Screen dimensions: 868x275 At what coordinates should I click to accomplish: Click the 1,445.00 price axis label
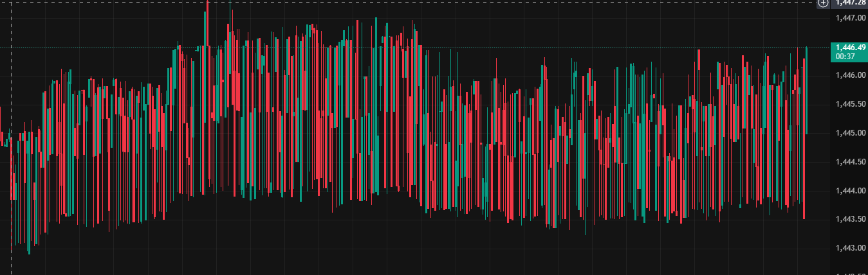click(x=849, y=133)
